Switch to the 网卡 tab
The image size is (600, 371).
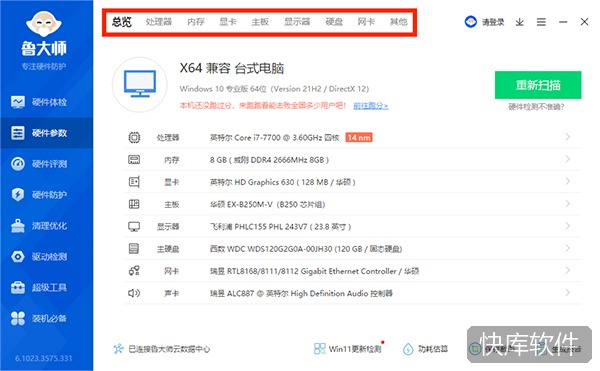[366, 22]
